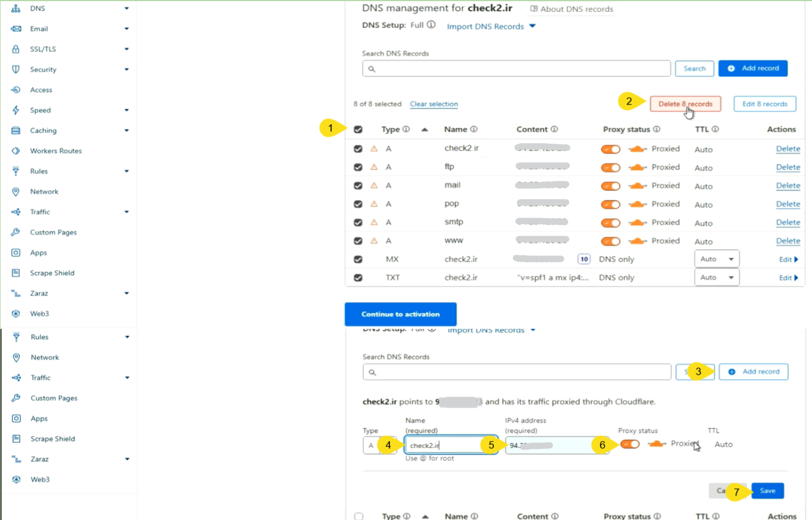
Task: Click the Delete 8 records button
Action: click(x=685, y=104)
